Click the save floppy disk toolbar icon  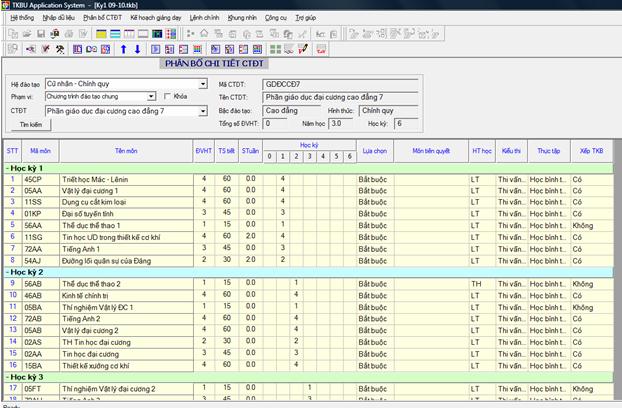(39, 33)
